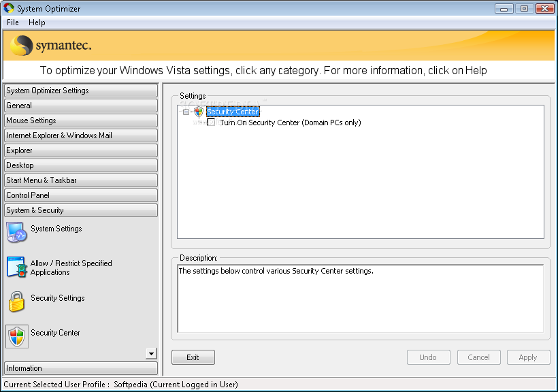Click the Cancel button
The width and height of the screenshot is (558, 392).
pos(478,357)
